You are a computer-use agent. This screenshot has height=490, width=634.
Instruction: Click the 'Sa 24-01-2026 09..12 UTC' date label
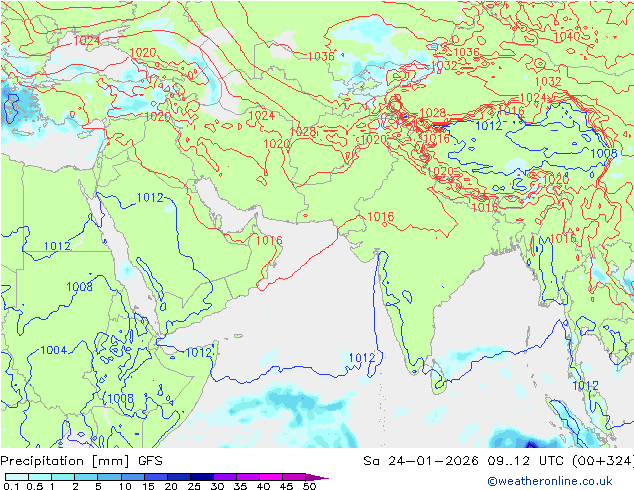(464, 461)
